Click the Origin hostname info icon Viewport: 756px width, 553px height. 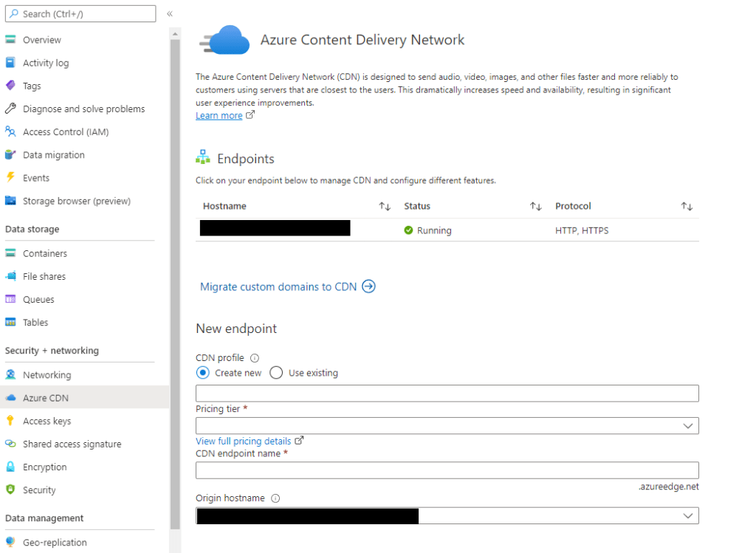(275, 498)
